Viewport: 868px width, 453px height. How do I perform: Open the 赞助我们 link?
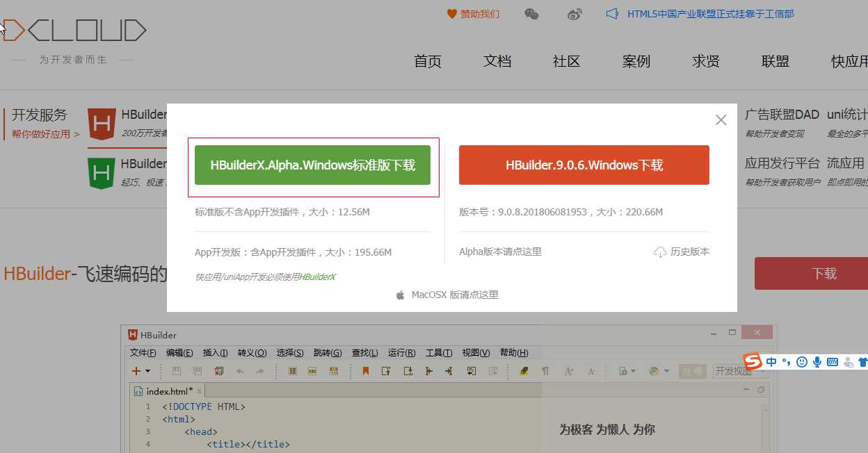(x=473, y=14)
